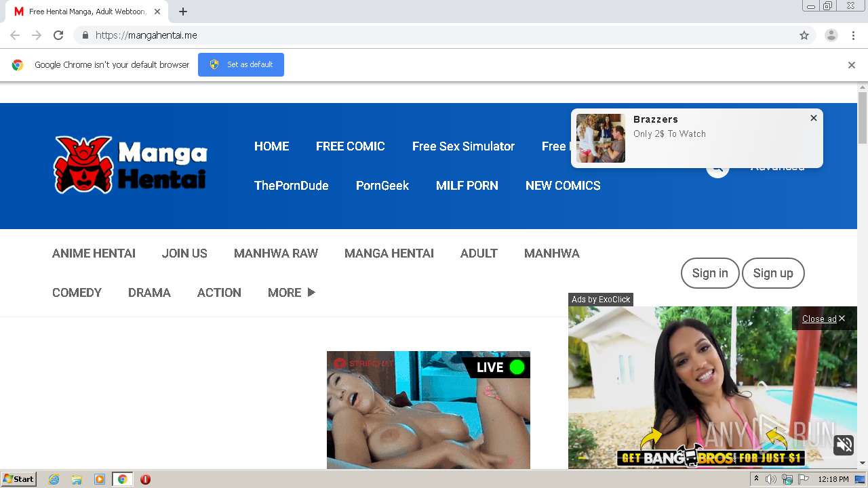Image resolution: width=868 pixels, height=488 pixels.
Task: Select MANHWA category
Action: [552, 253]
